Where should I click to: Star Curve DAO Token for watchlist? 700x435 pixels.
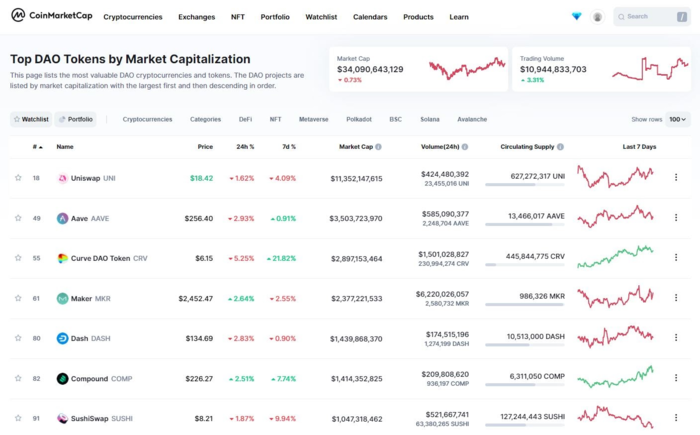click(18, 258)
